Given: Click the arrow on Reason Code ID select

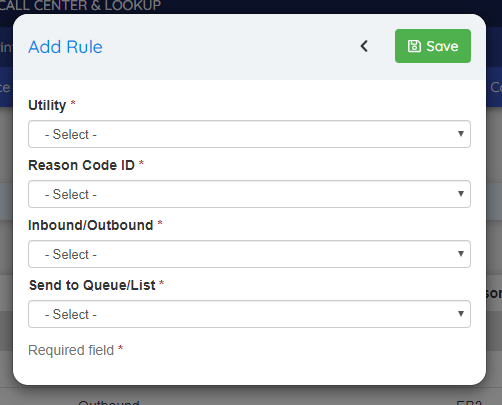Looking at the screenshot, I should (461, 194).
